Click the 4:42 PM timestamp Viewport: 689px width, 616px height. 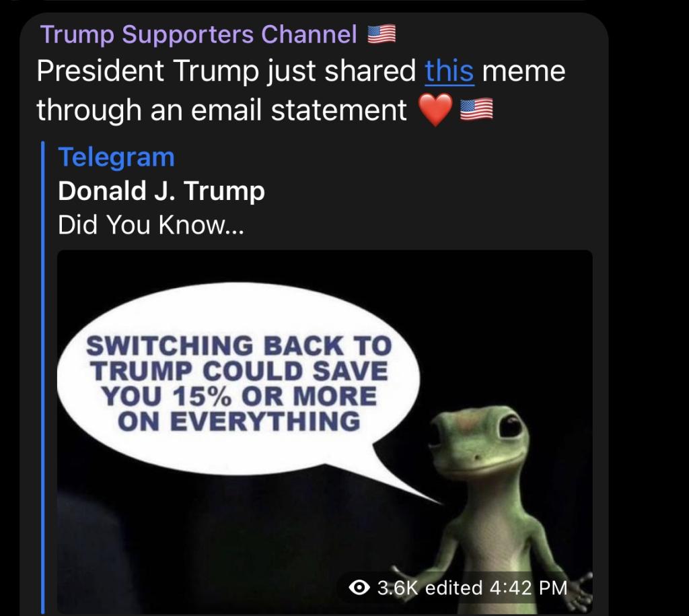528,588
